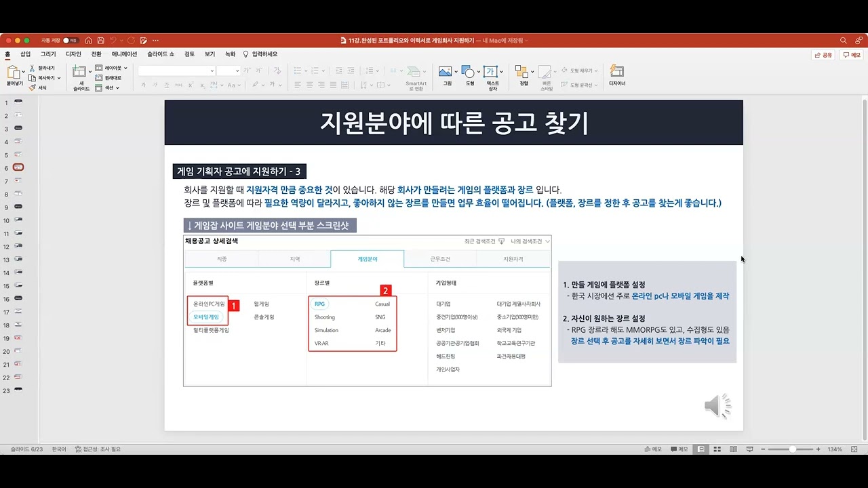
Task: Open the 삽입 ribbon tab
Action: 25,54
